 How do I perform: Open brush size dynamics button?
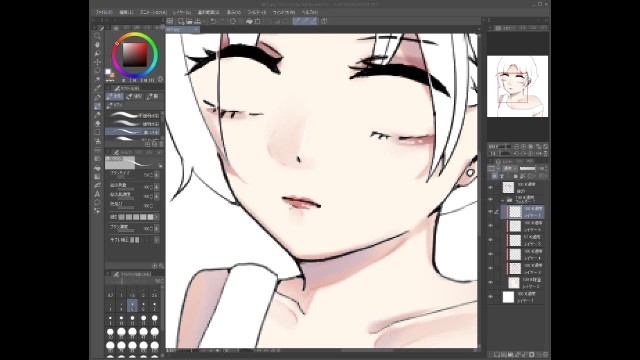(157, 175)
